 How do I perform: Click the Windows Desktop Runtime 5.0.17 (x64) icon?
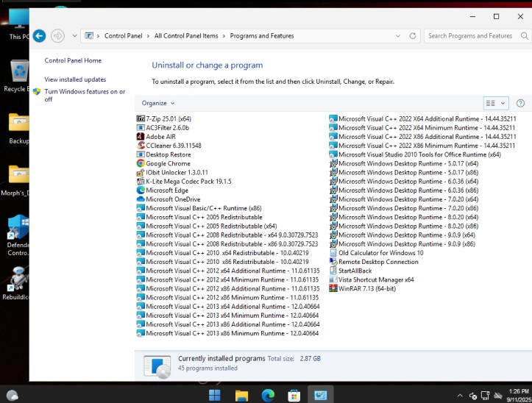tap(333, 163)
